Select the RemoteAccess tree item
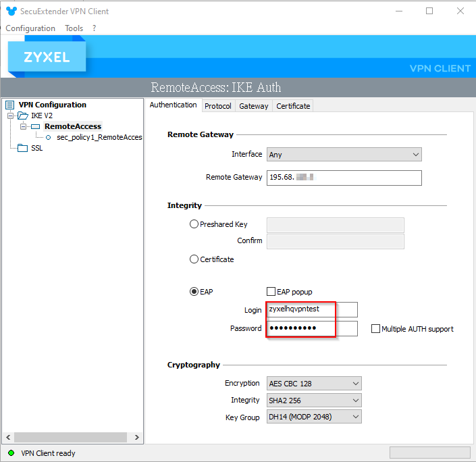Image resolution: width=476 pixels, height=462 pixels. click(x=73, y=127)
